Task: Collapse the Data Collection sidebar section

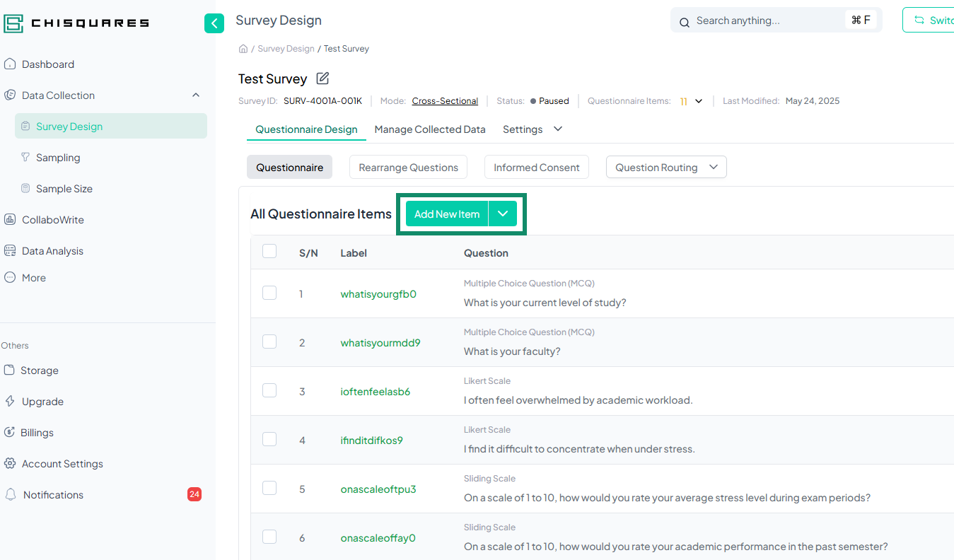Action: click(x=196, y=95)
